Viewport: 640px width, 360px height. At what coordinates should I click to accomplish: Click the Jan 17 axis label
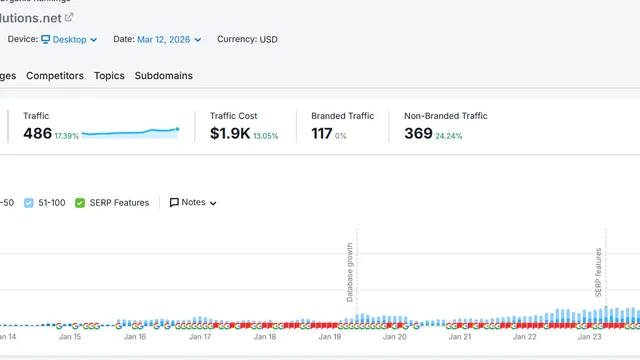click(200, 337)
